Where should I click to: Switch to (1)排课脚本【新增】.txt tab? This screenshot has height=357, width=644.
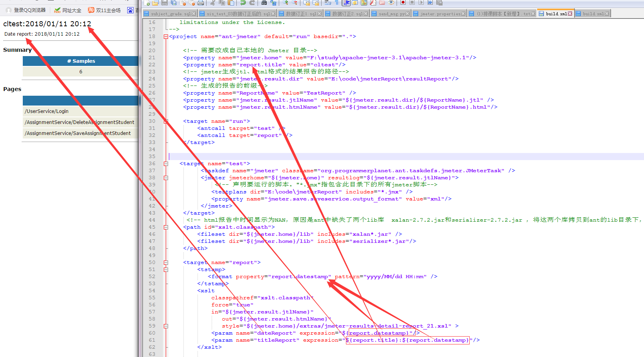coord(502,14)
